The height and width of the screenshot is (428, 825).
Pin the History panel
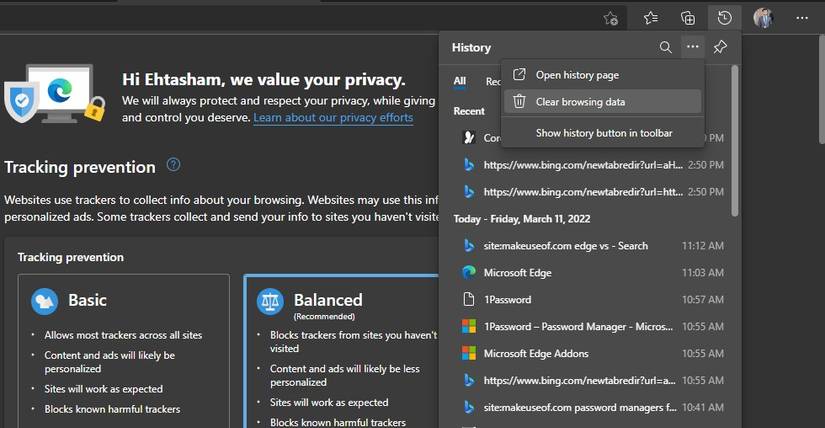(720, 47)
